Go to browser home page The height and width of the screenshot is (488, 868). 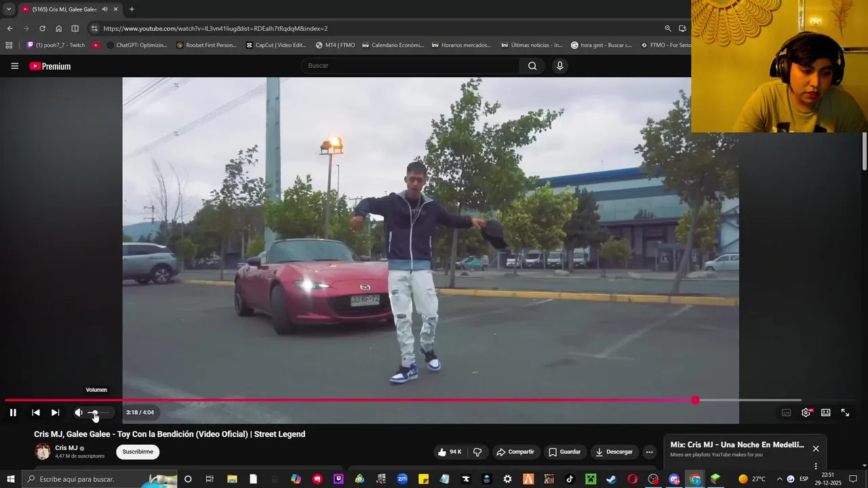pyautogui.click(x=58, y=28)
